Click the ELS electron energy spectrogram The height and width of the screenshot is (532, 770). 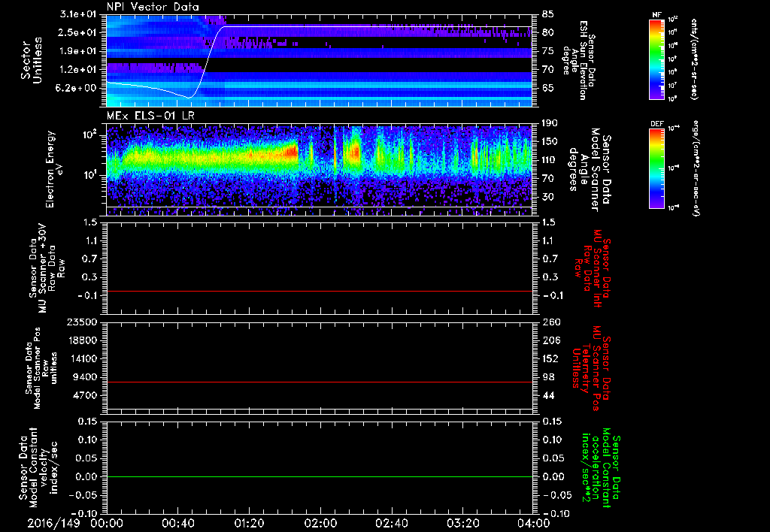point(319,170)
